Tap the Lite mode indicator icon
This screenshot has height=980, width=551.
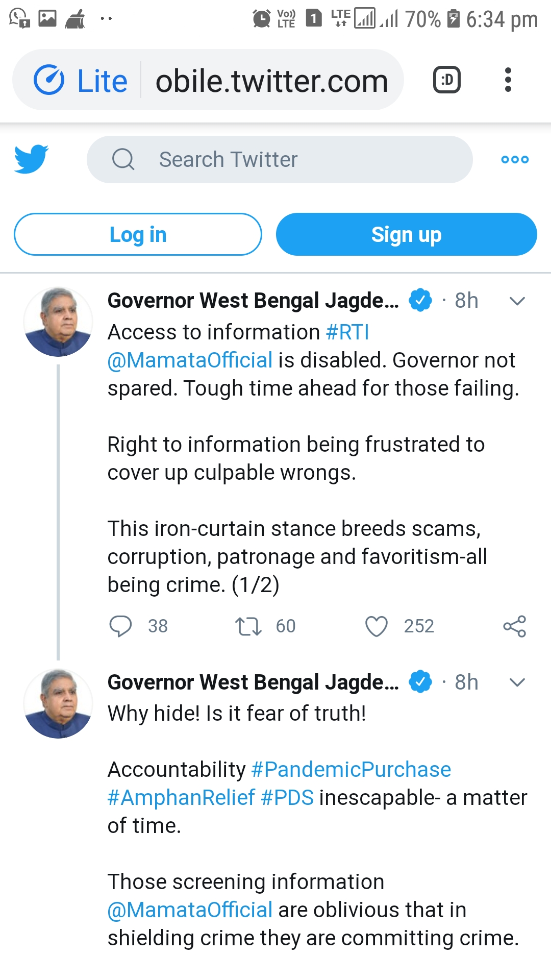pyautogui.click(x=49, y=80)
